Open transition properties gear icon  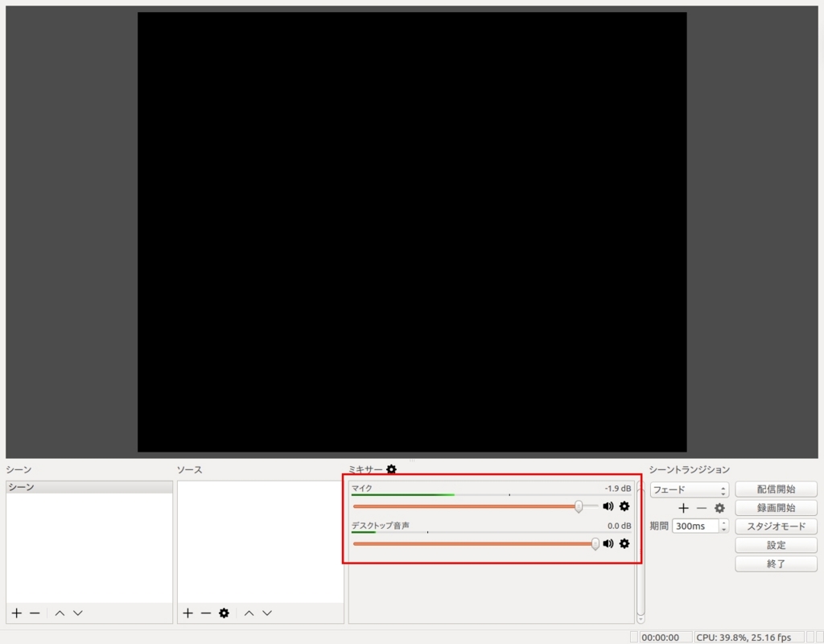click(x=719, y=508)
